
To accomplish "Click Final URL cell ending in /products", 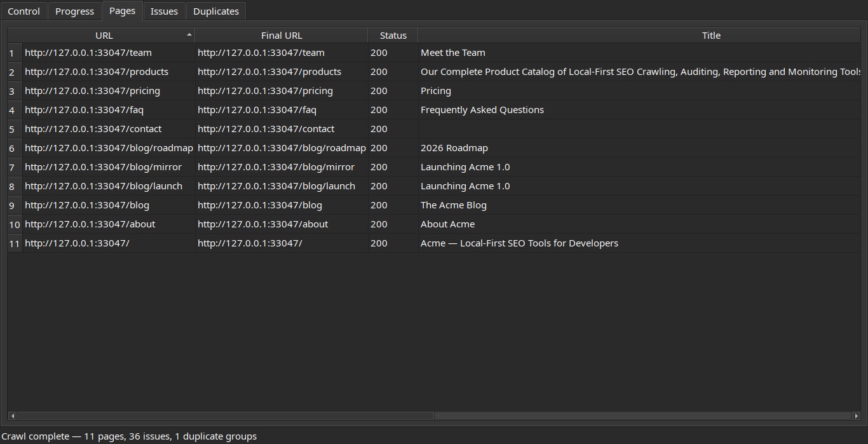I will [281, 72].
